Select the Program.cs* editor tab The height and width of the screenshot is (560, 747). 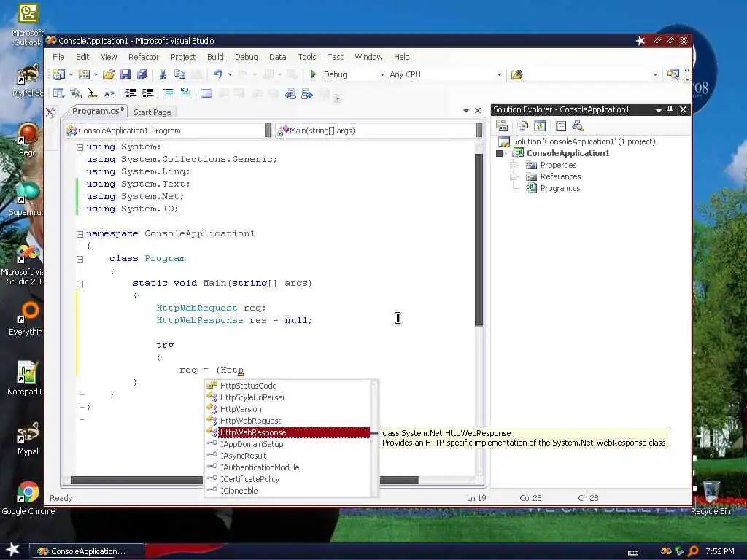[98, 111]
